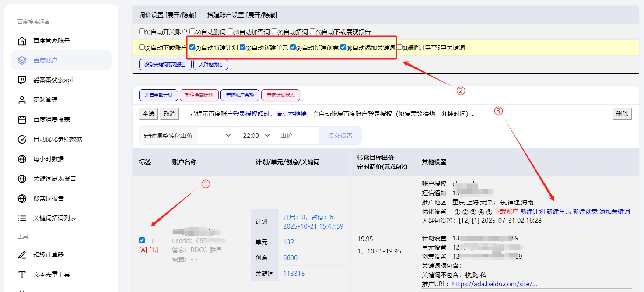Open the 22:00 time dropdown
The image size is (644, 292).
coord(256,136)
